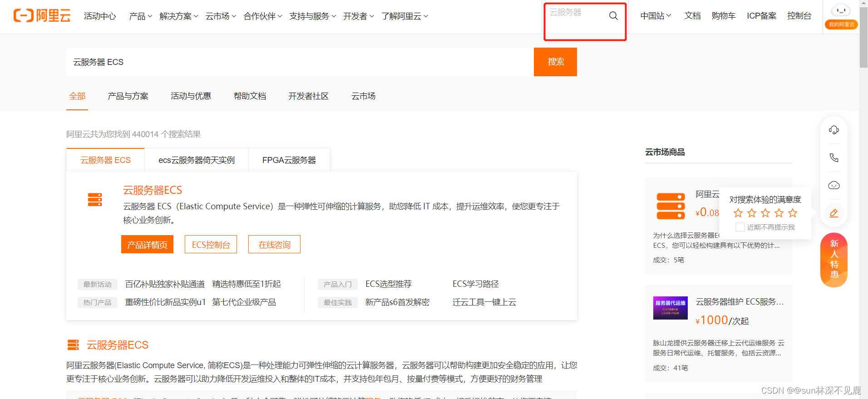Select the 全部 results tab
868x399 pixels.
[x=77, y=96]
